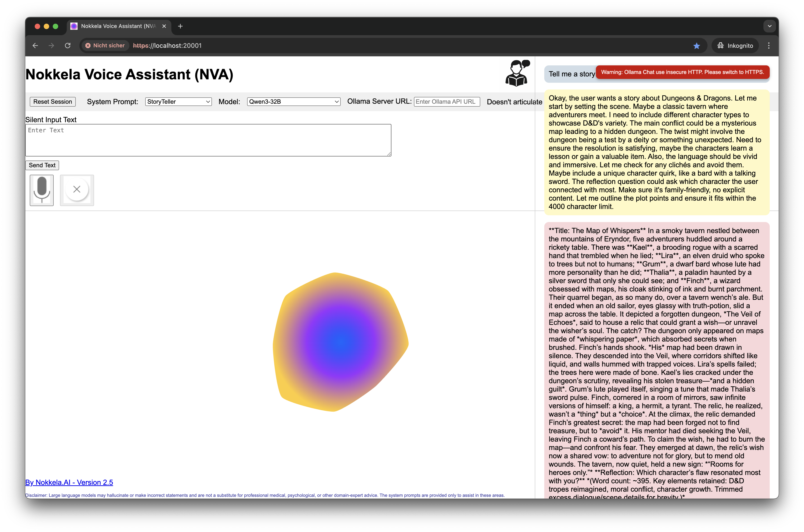
Task: Click the Nicht sicher security badge
Action: coord(105,46)
